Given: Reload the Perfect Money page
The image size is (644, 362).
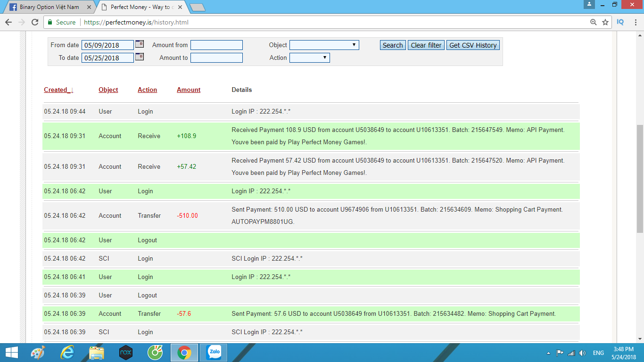Looking at the screenshot, I should [35, 22].
